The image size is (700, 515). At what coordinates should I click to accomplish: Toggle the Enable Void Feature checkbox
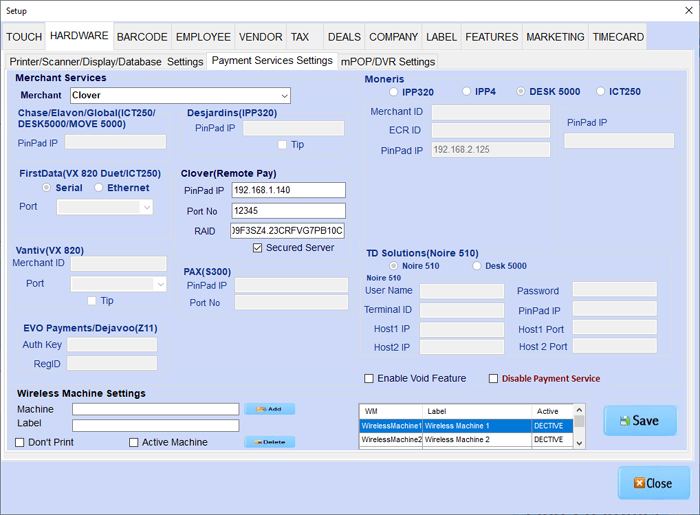(x=369, y=378)
